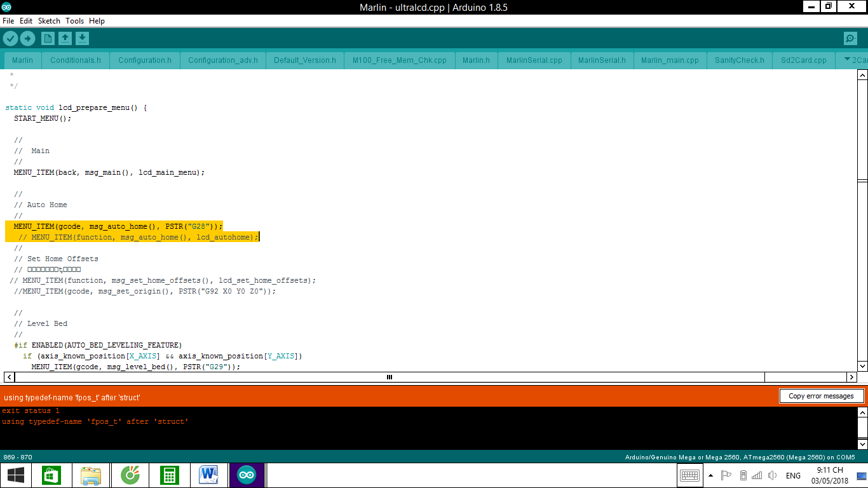Click the editor horizontal scrollbar thumb

tap(390, 377)
